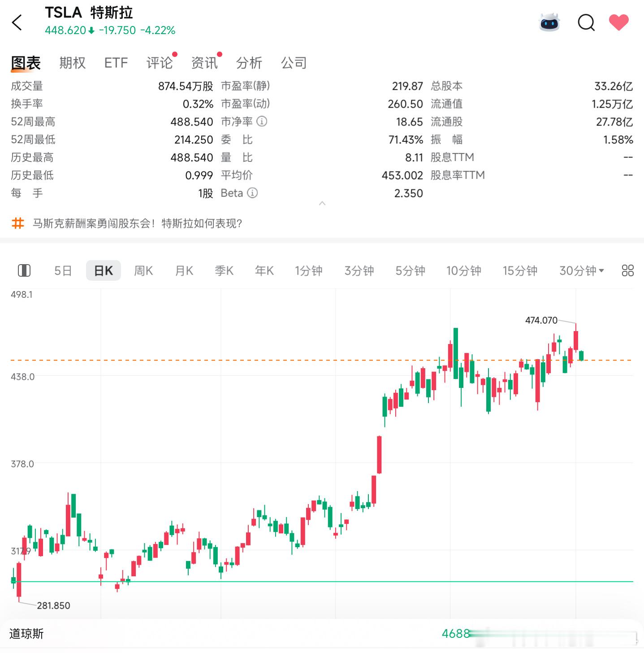Image resolution: width=644 pixels, height=653 pixels.
Task: Select the 周K chart period
Action: pyautogui.click(x=143, y=271)
